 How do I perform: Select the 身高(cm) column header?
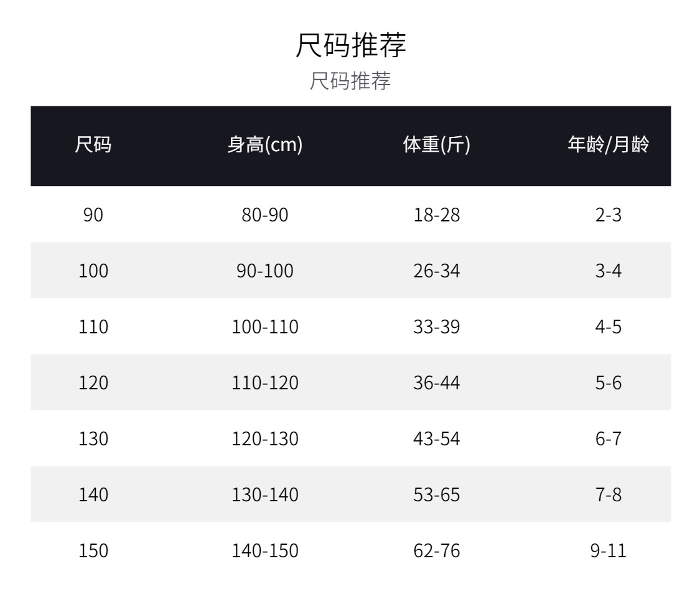pos(265,145)
